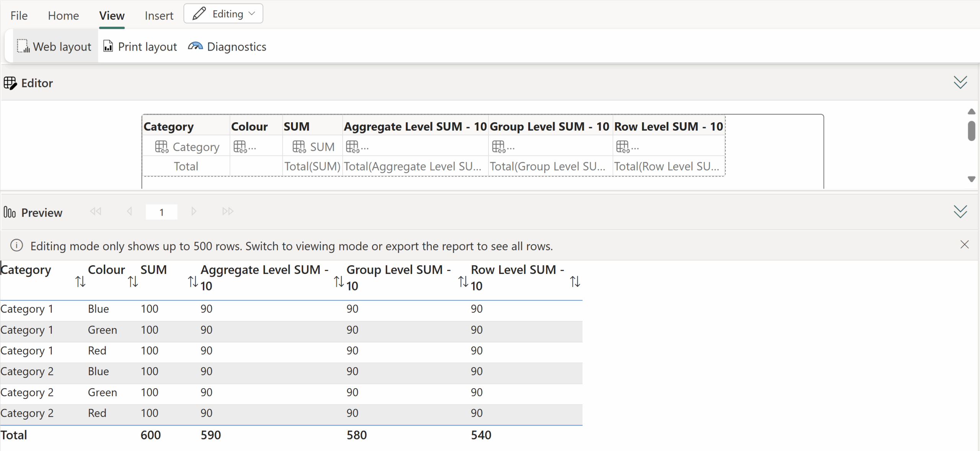Sort by Row Level SUM column
Viewport: 980px width, 451px height.
point(575,282)
